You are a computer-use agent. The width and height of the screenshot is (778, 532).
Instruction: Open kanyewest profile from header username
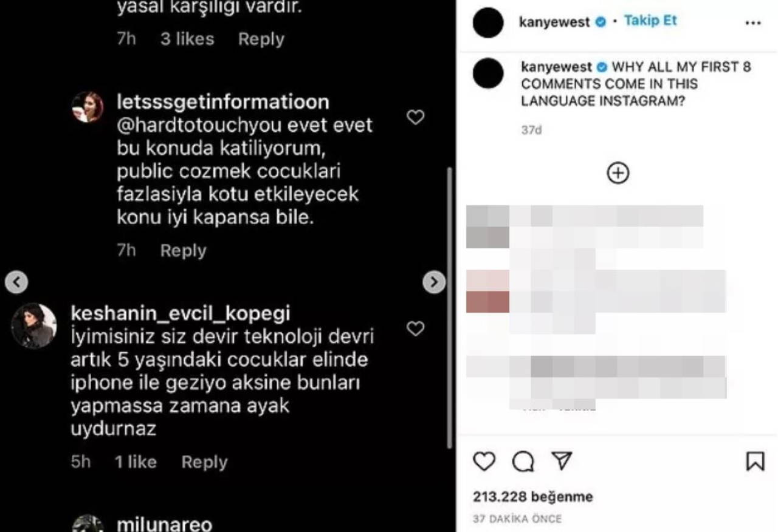(554, 22)
